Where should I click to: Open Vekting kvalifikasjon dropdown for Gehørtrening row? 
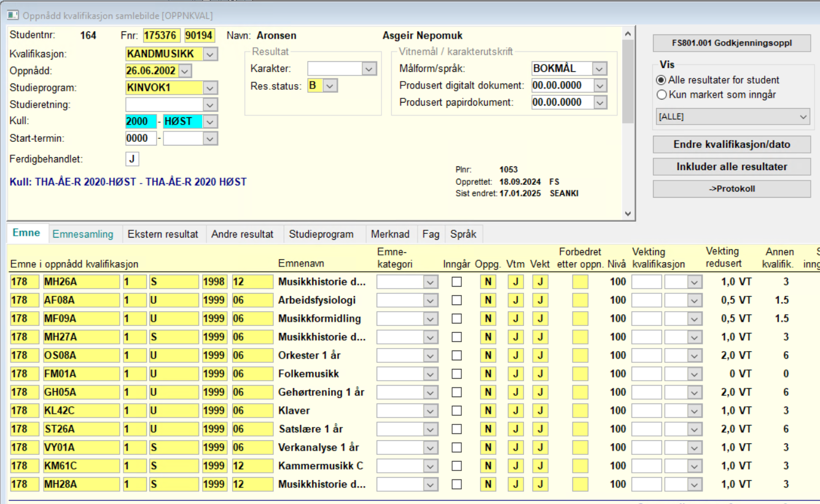[695, 392]
